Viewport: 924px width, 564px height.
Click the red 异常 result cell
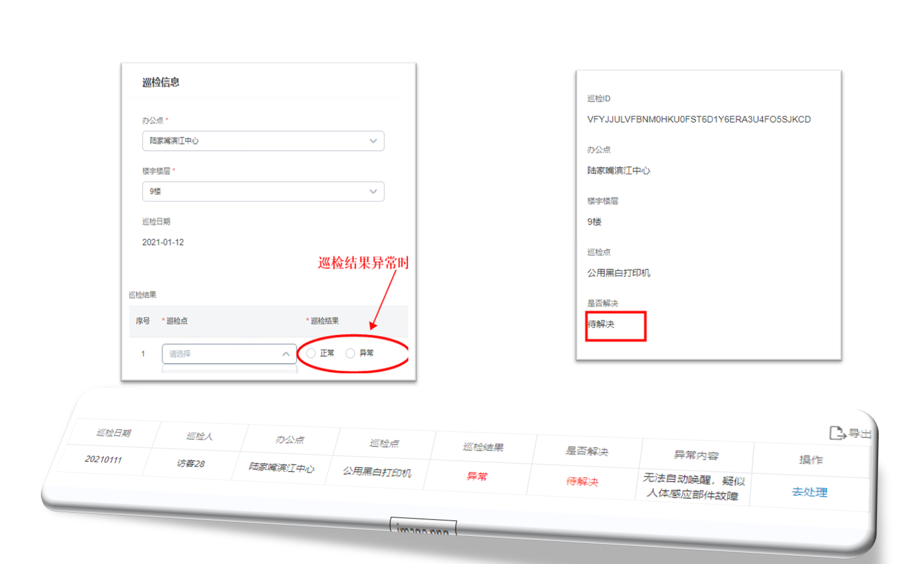click(x=477, y=477)
